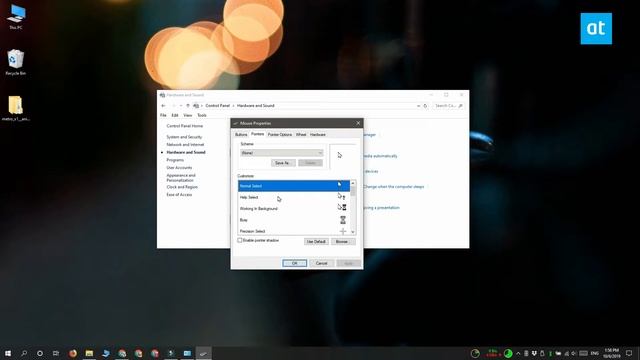Image resolution: width=640 pixels, height=360 pixels.
Task: Click the Busy hourglass cursor icon
Action: (x=342, y=220)
